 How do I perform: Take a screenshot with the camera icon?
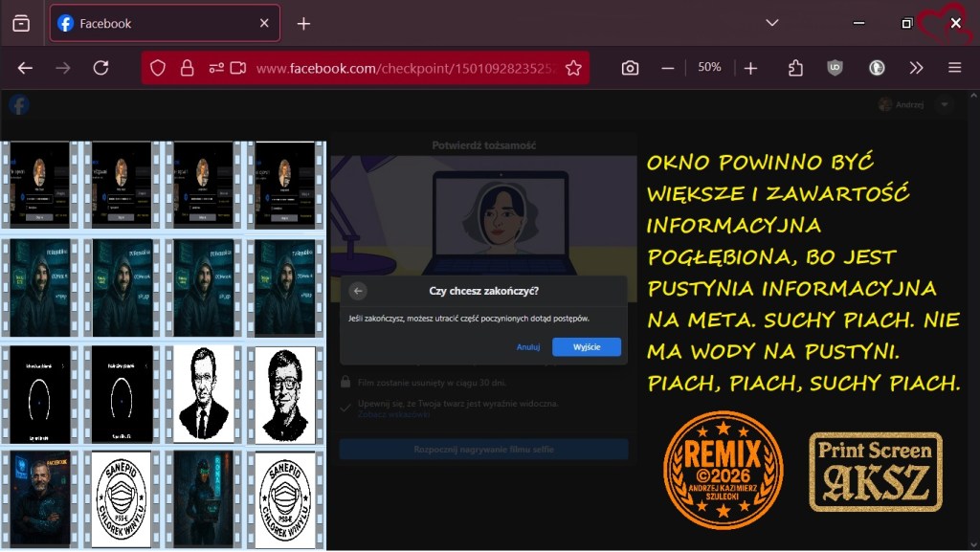coord(630,68)
